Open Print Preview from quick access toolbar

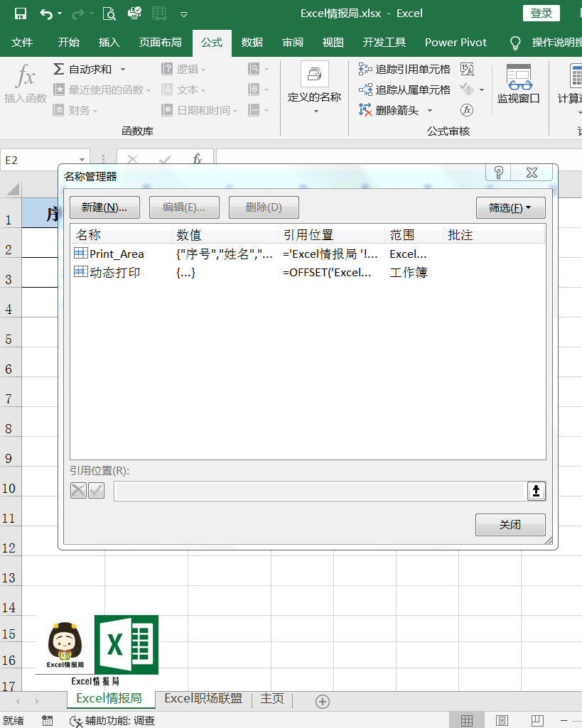[x=109, y=13]
